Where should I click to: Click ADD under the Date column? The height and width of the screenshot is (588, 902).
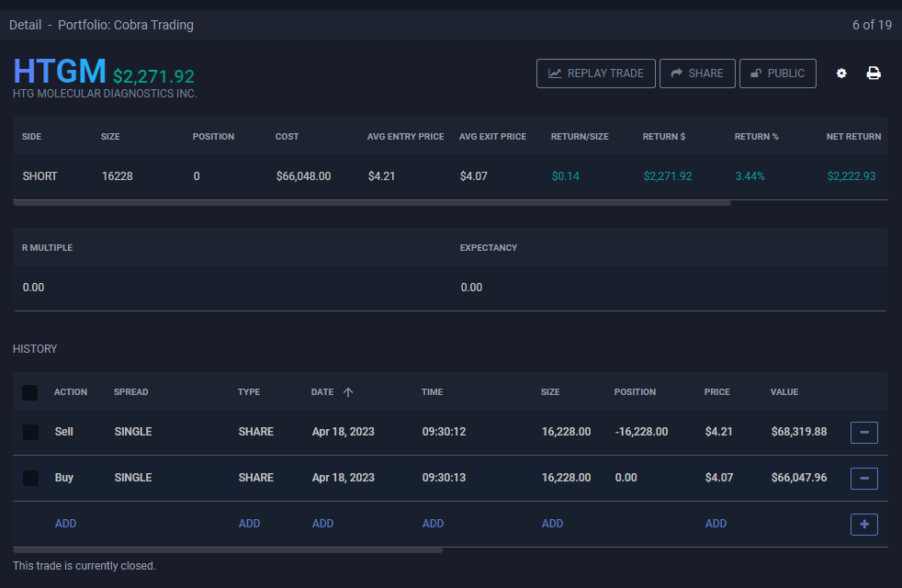pos(322,524)
